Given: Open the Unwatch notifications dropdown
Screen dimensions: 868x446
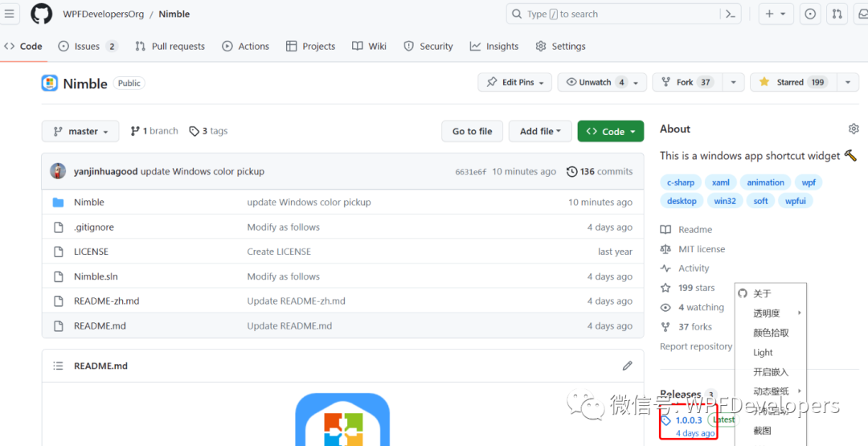Looking at the screenshot, I should [x=602, y=83].
